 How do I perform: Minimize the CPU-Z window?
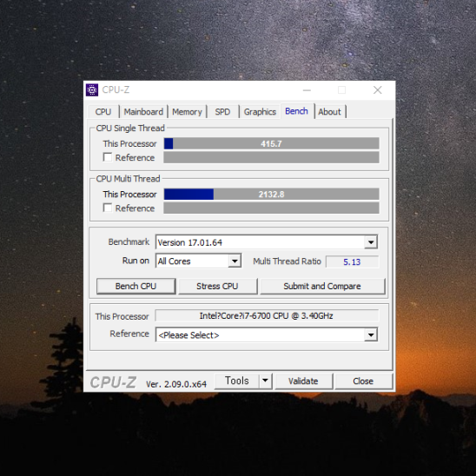point(307,90)
